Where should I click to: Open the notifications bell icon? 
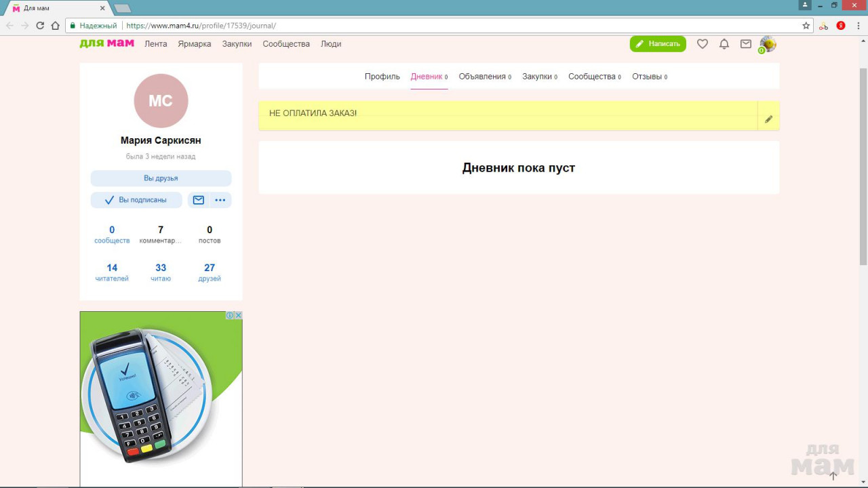(724, 44)
